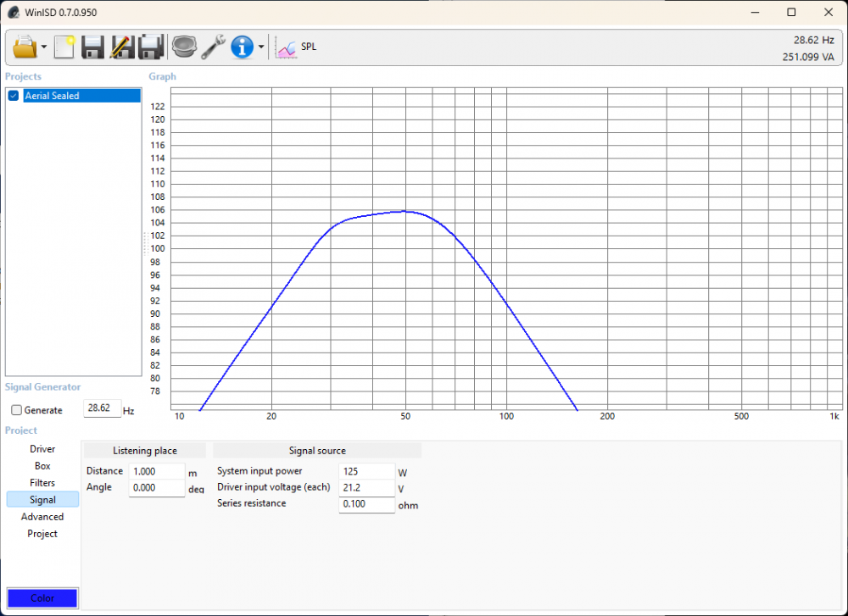The width and height of the screenshot is (848, 616).
Task: Switch to the Filters tab
Action: (42, 483)
